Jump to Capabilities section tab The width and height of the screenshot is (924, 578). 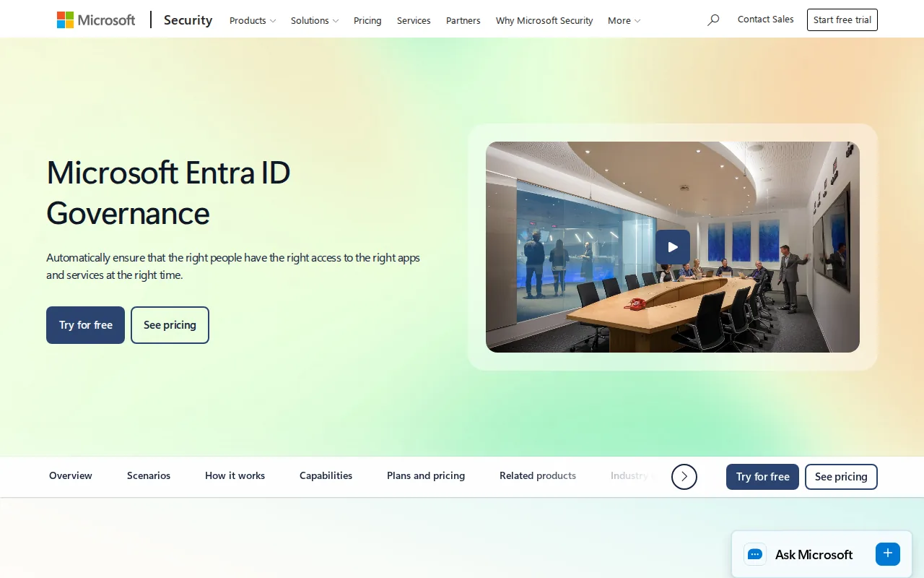pos(326,475)
